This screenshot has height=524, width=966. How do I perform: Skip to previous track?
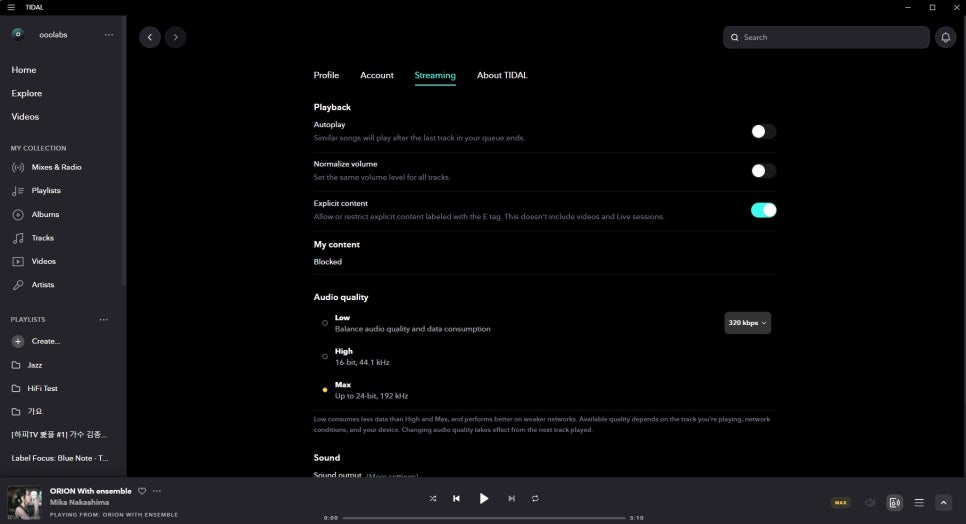(x=456, y=499)
